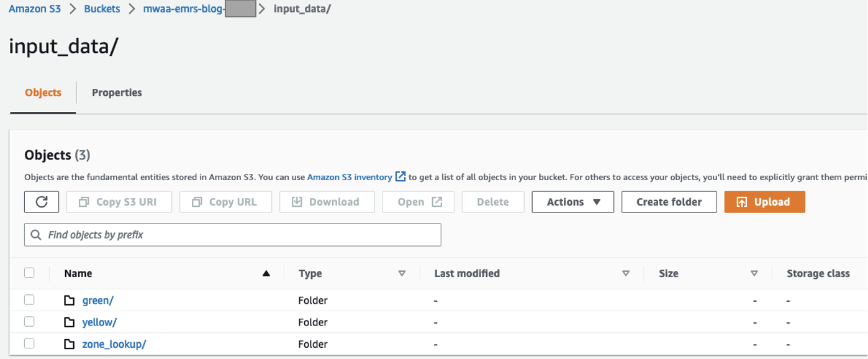Switch to the Properties tab
The image size is (868, 359).
coord(117,93)
